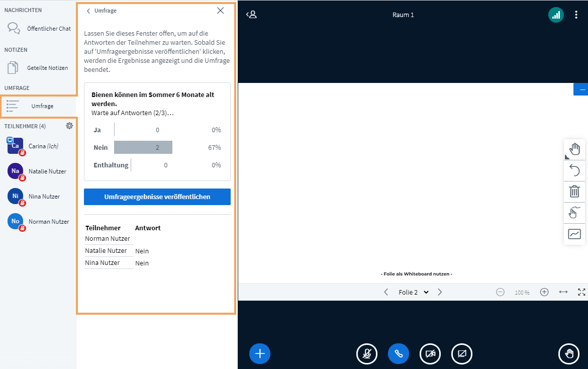This screenshot has height=369, width=588.
Task: Click Umfrageergebnisse veröffentlichen button
Action: coord(157,197)
